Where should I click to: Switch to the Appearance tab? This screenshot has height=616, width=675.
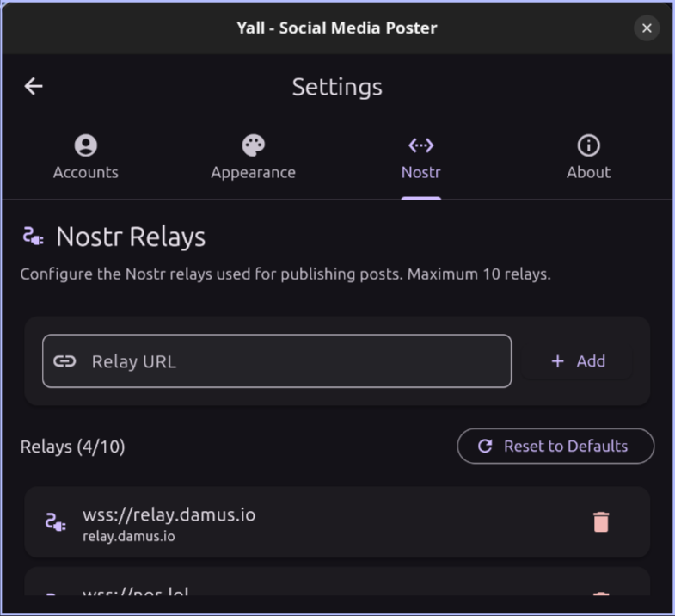tap(253, 157)
